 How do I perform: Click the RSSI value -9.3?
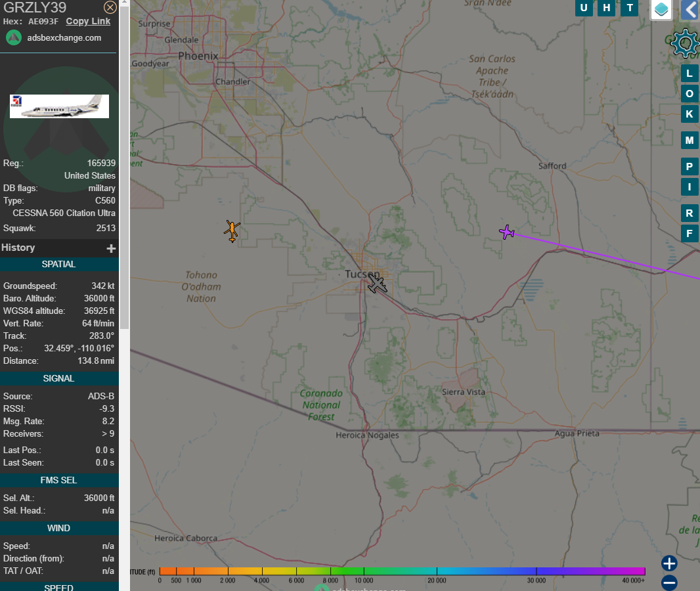[106, 409]
